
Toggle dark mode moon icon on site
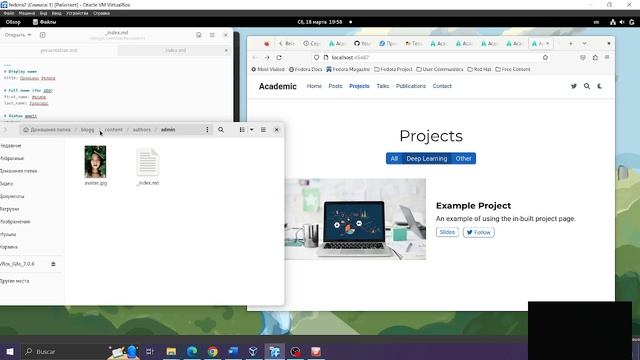tap(600, 86)
